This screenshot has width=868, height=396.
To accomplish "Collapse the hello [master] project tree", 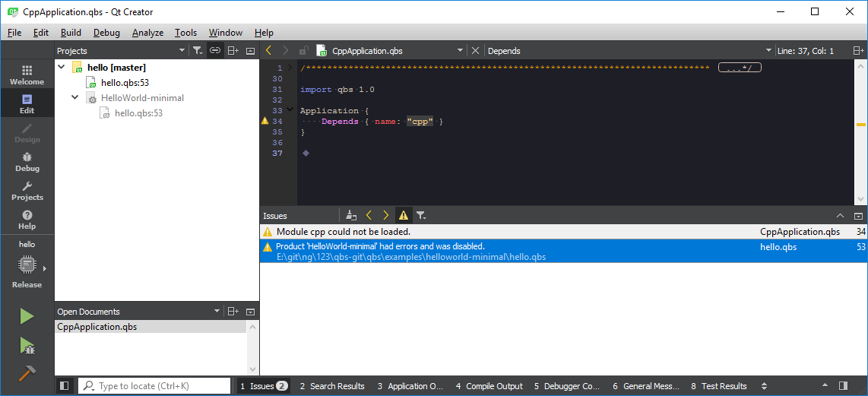I will click(x=62, y=67).
